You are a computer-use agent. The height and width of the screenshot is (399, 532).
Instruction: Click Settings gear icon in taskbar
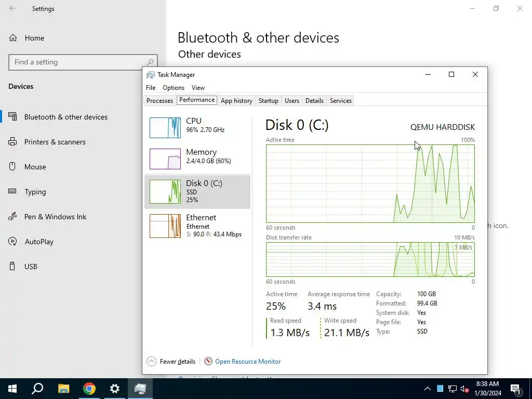[115, 389]
